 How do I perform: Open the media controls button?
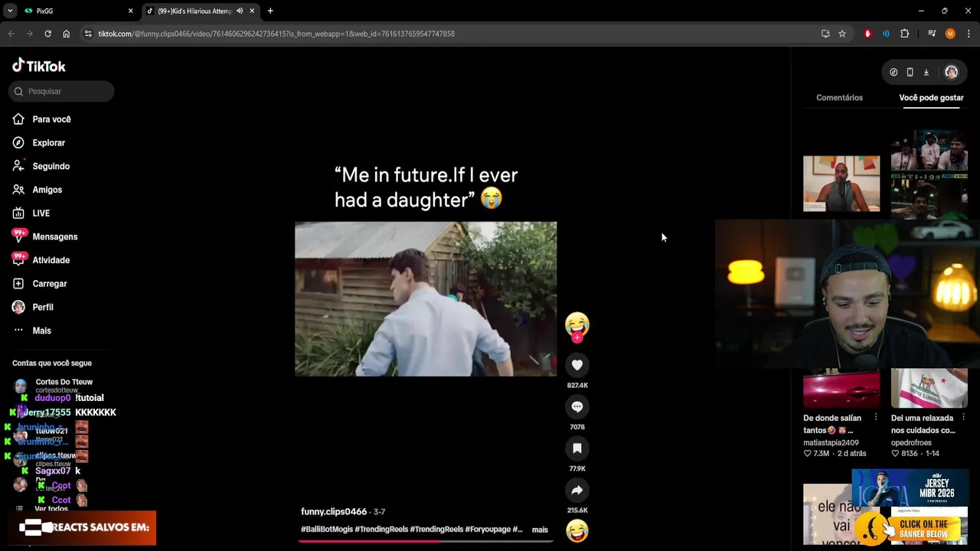click(x=932, y=34)
